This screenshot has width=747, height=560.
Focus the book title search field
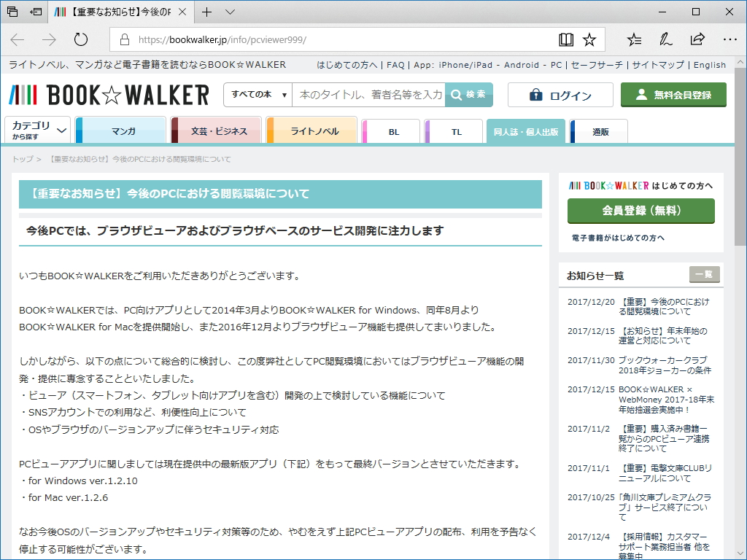pyautogui.click(x=368, y=95)
